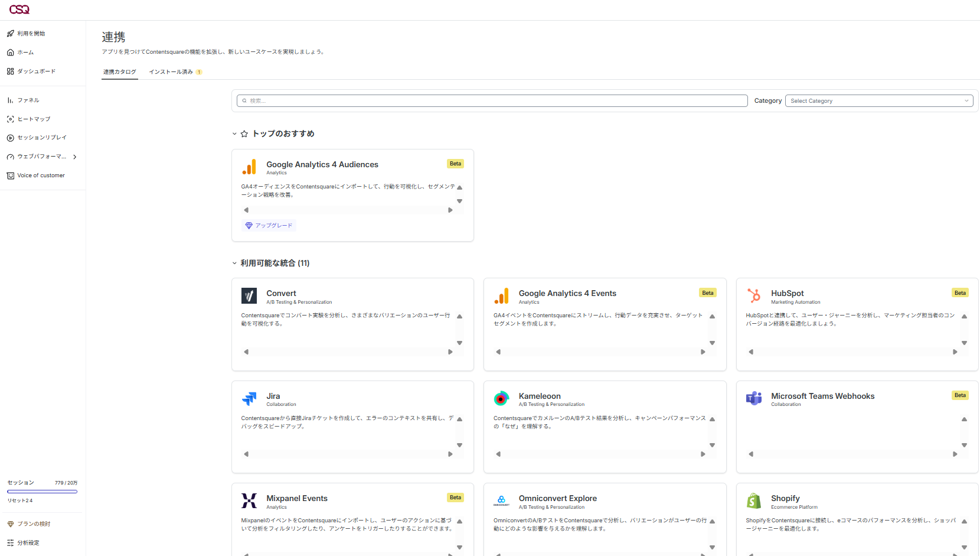Screen dimensions: 980x556
Task: Click the Beta badge on Mixpanel Events
Action: 455,498
